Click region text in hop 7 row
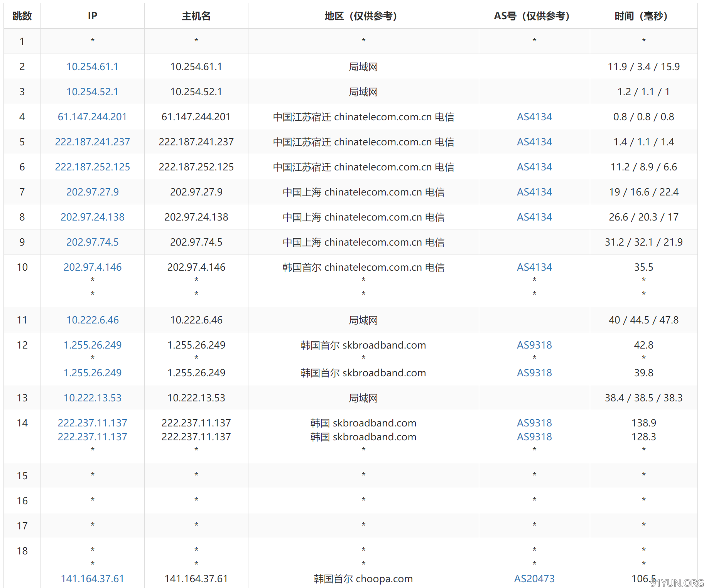This screenshot has width=704, height=588. [363, 192]
